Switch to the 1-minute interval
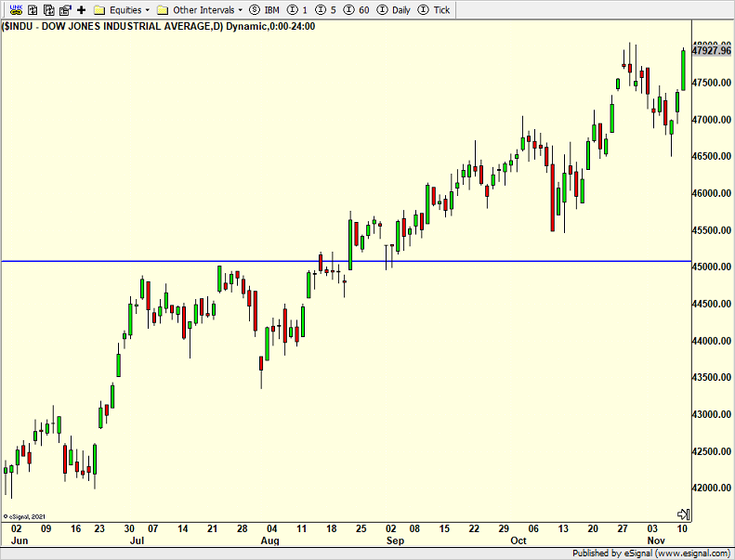735x560 pixels. pos(297,9)
